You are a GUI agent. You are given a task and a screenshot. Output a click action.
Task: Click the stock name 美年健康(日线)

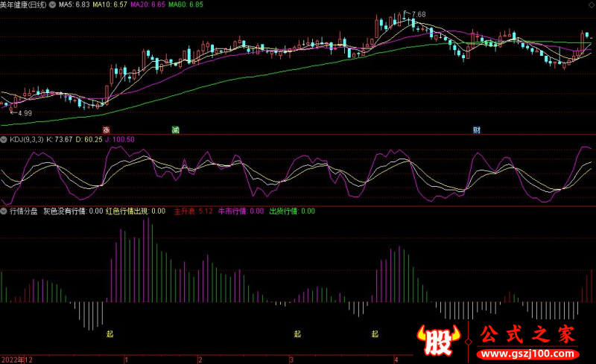(x=23, y=5)
